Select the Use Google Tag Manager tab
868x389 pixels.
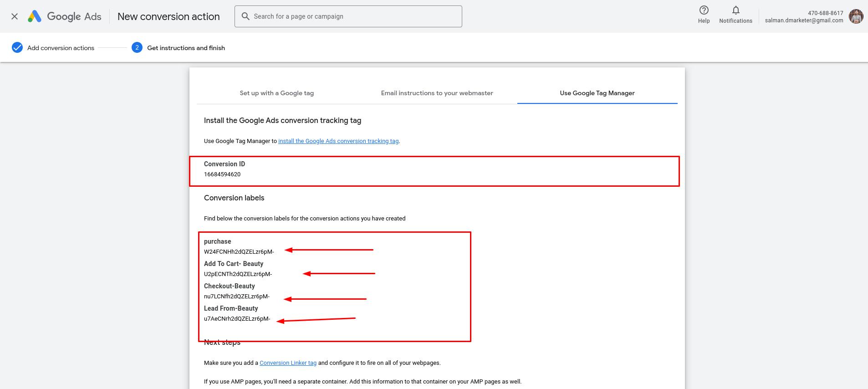click(x=597, y=93)
